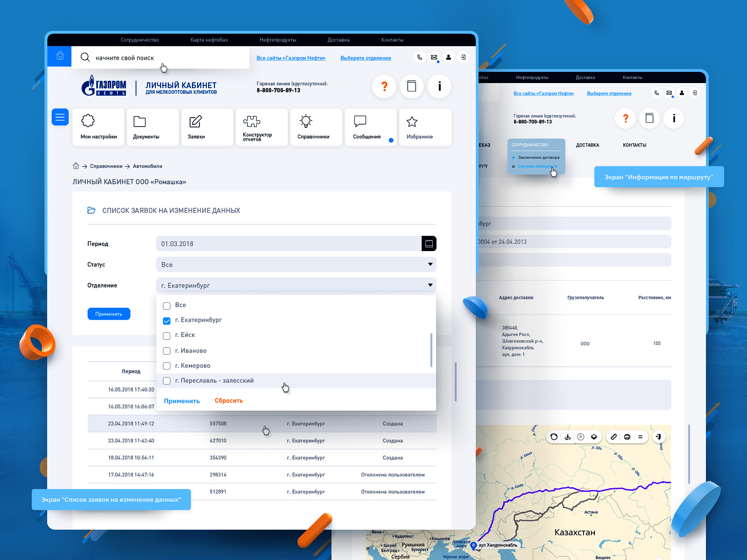747x560 pixels.
Task: Click tablet round button in route window
Action: [649, 118]
